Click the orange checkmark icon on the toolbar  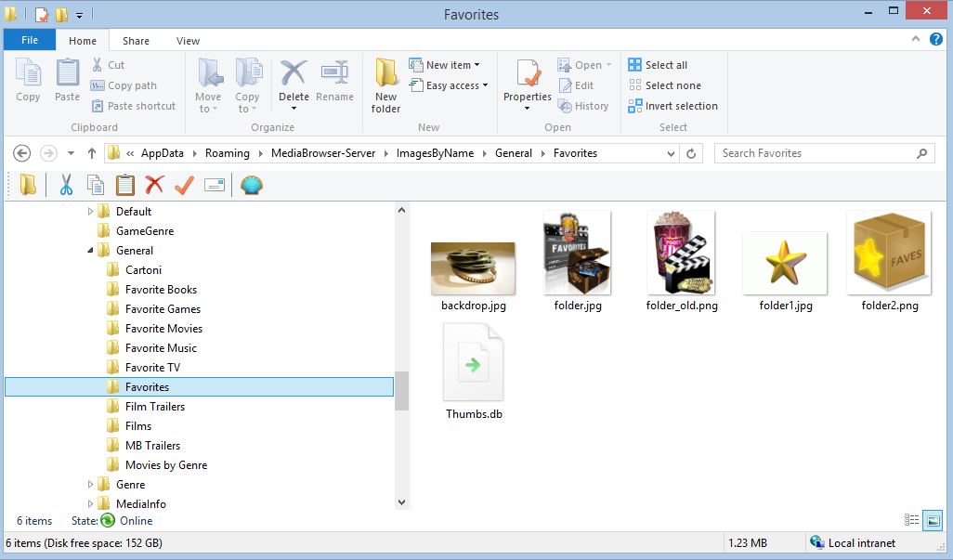coord(185,185)
